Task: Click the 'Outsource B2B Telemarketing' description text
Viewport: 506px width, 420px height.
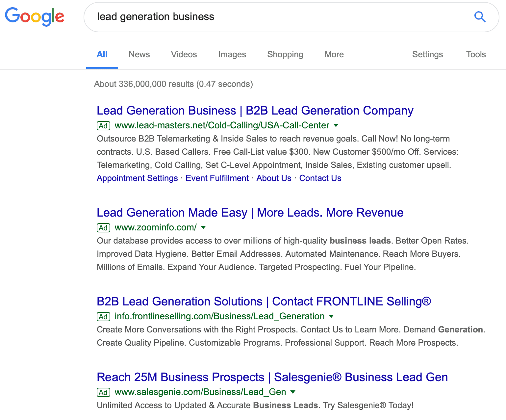Action: [278, 152]
